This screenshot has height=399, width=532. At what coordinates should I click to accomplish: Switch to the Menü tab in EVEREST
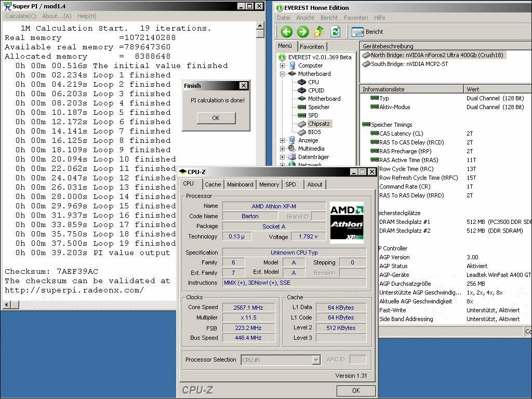(285, 46)
